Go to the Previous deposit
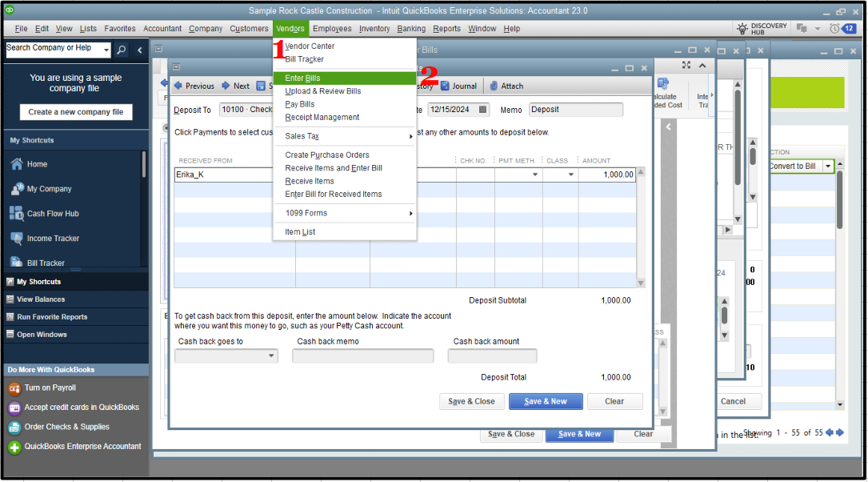The width and height of the screenshot is (868, 482). click(x=194, y=86)
